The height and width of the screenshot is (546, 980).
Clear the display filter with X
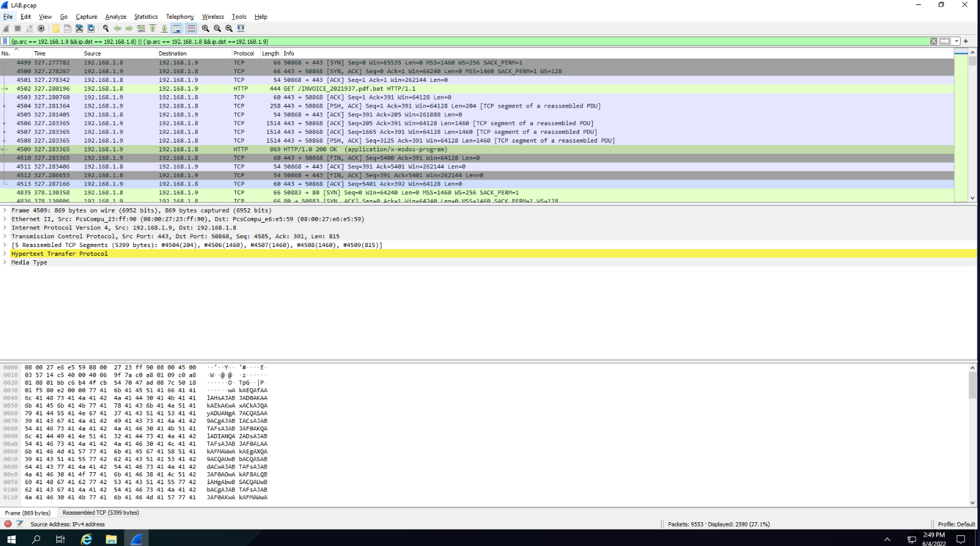tap(933, 41)
